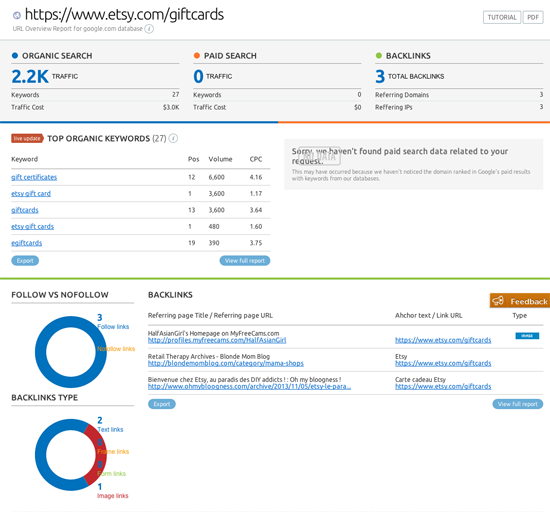Click the info icon beside URL Overview Report

[x=149, y=29]
